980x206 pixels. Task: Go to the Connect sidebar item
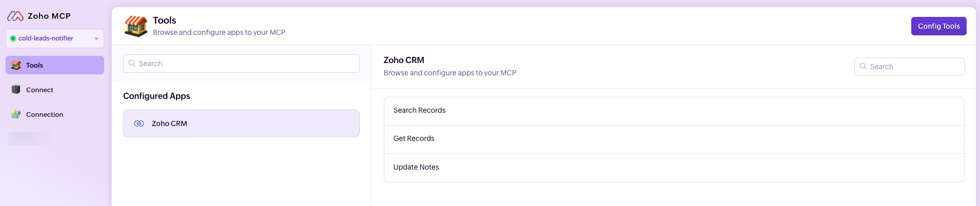(x=40, y=90)
